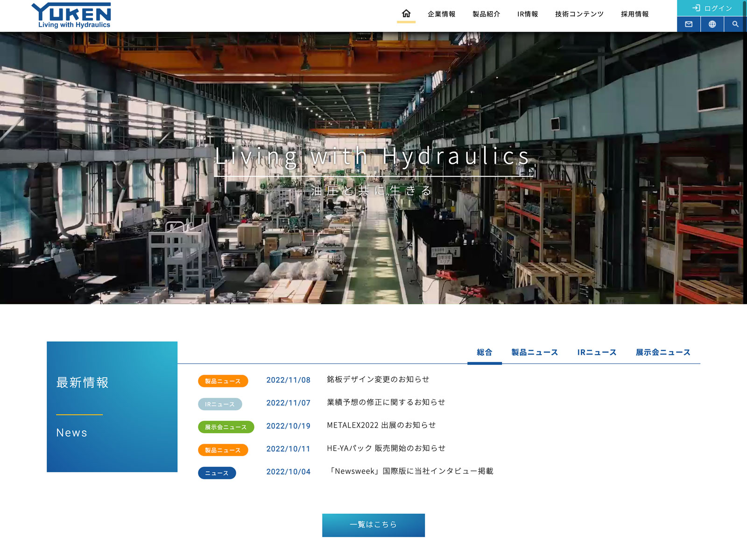Open METALEX2022 出展のお知らせ article

[x=381, y=425]
